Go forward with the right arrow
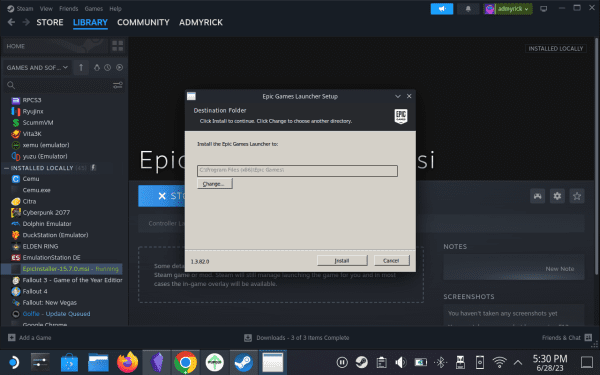This screenshot has height=375, width=600. pos(26,22)
